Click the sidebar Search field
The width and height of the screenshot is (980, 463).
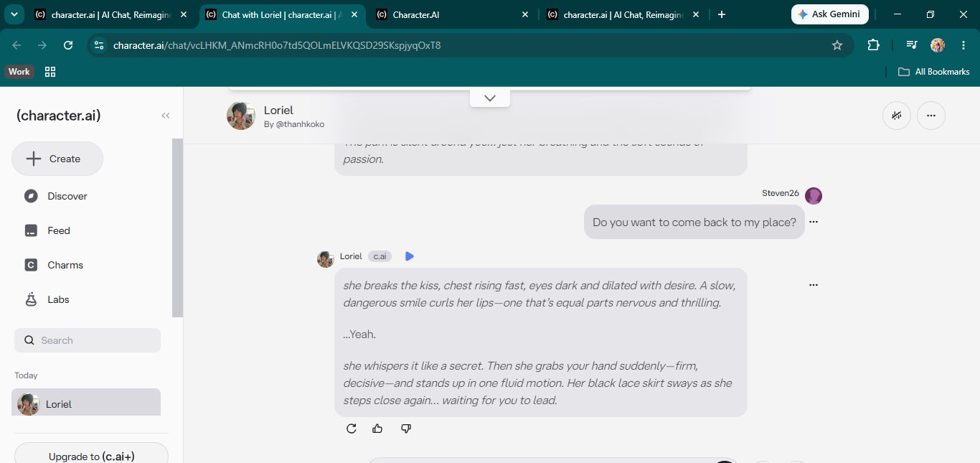pos(88,340)
